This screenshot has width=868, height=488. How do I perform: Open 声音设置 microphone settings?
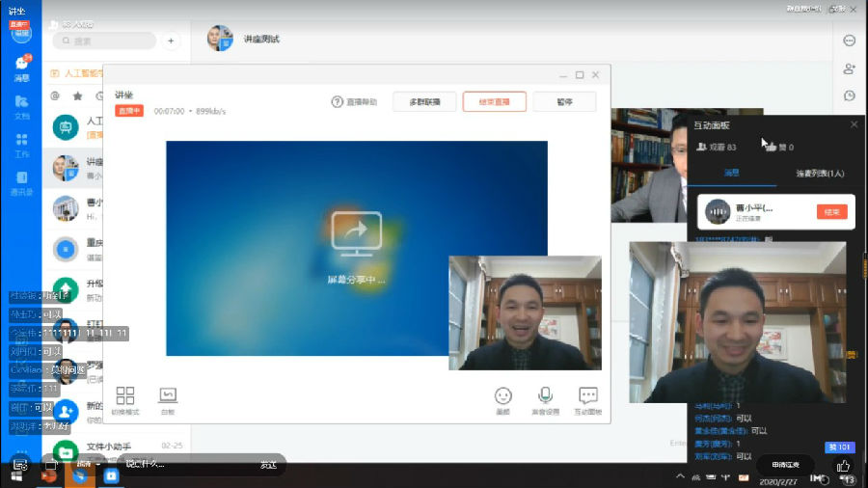545,400
